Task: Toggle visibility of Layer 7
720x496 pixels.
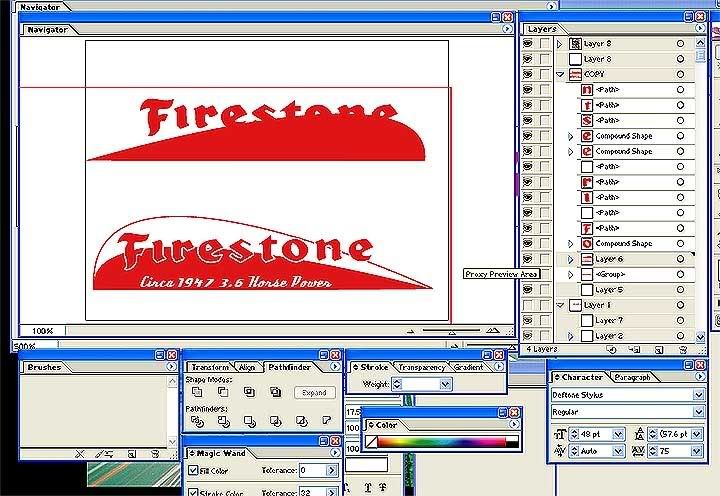Action: tap(528, 320)
